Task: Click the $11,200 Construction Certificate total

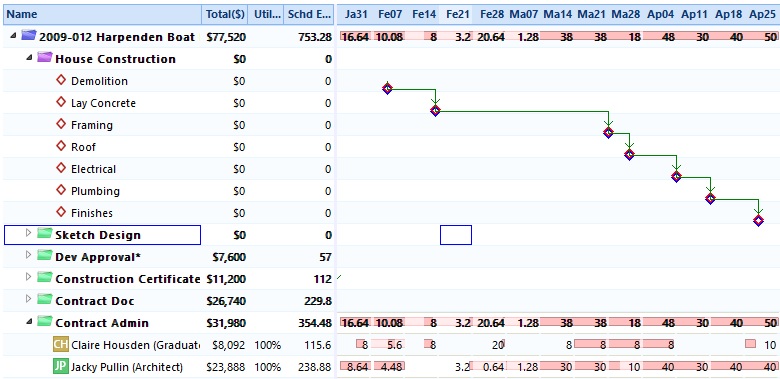Action: pos(226,279)
